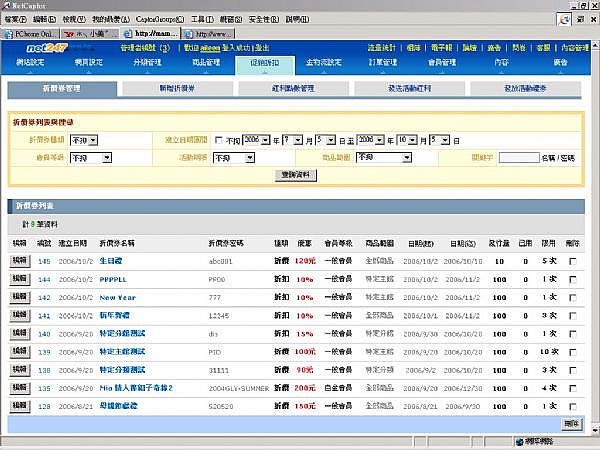Open the CaptorGroups menu
This screenshot has height=450, width=600.
160,19
